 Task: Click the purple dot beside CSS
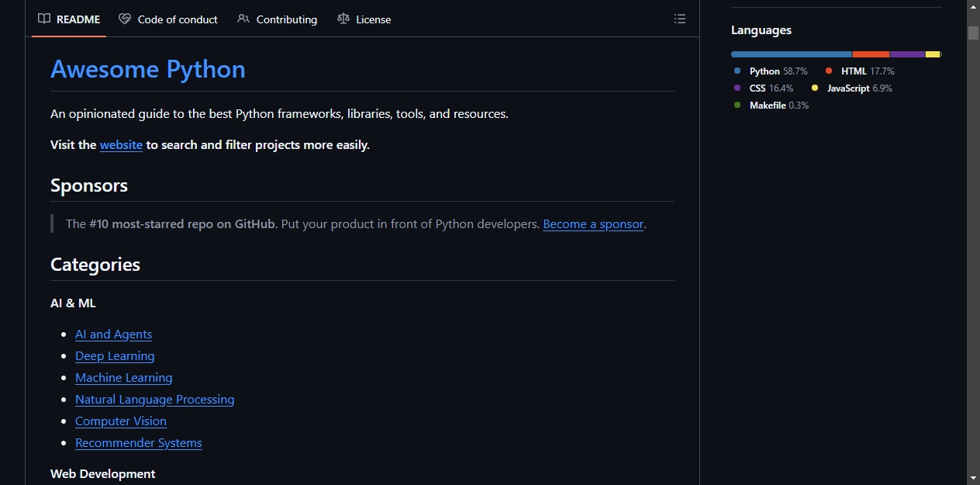pos(737,88)
